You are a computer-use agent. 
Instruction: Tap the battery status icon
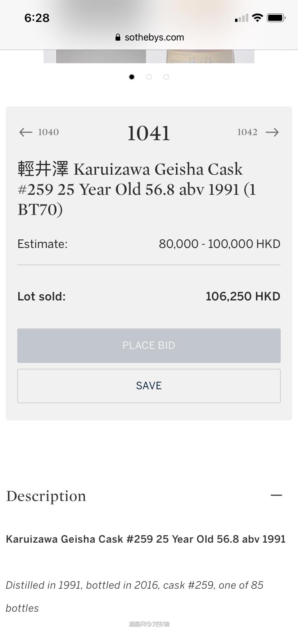click(276, 18)
